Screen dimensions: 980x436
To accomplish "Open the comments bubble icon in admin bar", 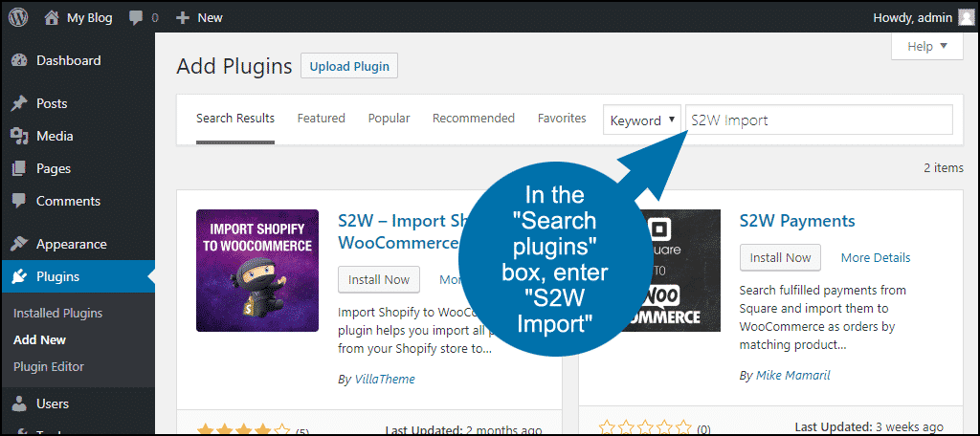I will coord(136,18).
